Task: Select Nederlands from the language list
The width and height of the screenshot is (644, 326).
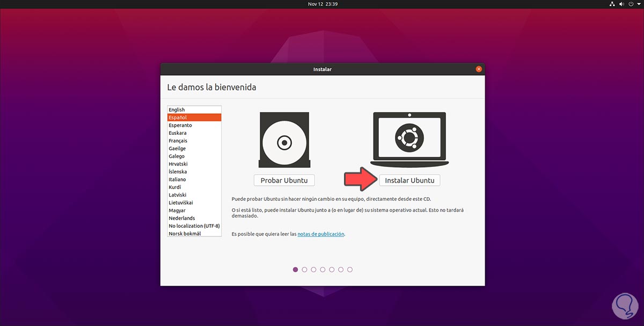Action: [x=194, y=218]
